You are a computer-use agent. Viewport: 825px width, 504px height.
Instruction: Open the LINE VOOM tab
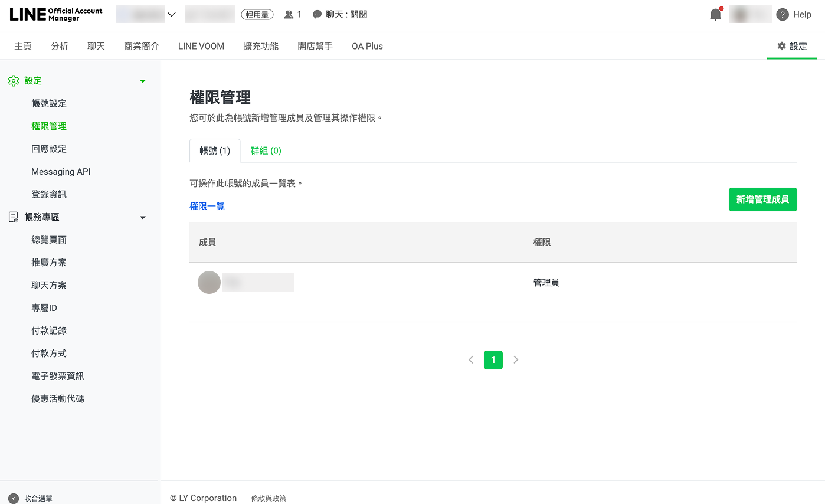tap(201, 46)
